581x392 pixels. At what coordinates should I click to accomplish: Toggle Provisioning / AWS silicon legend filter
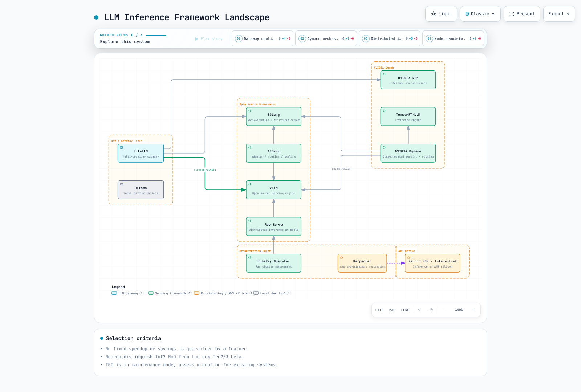click(224, 293)
